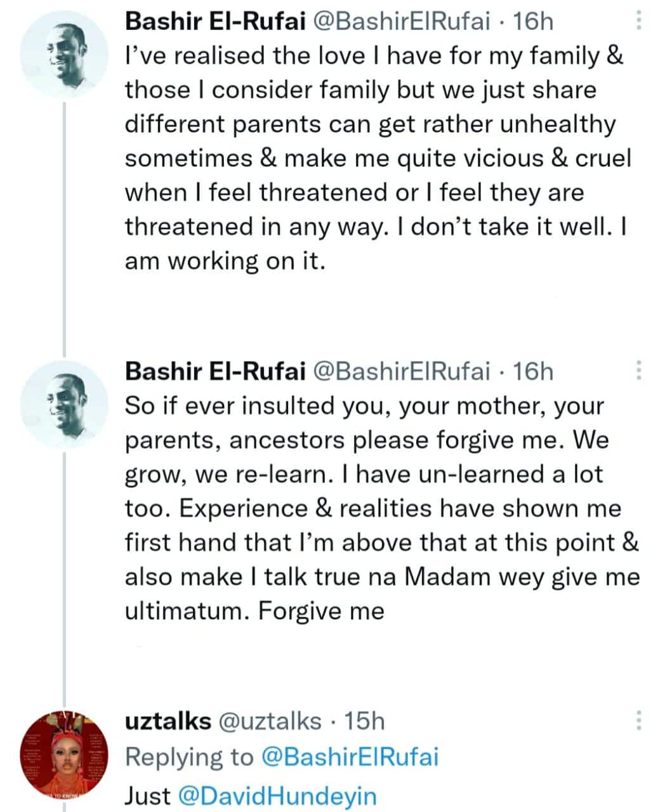Click Bashir El-Rufai name on second tweet
Image resolution: width=672 pixels, height=812 pixels.
[x=215, y=371]
